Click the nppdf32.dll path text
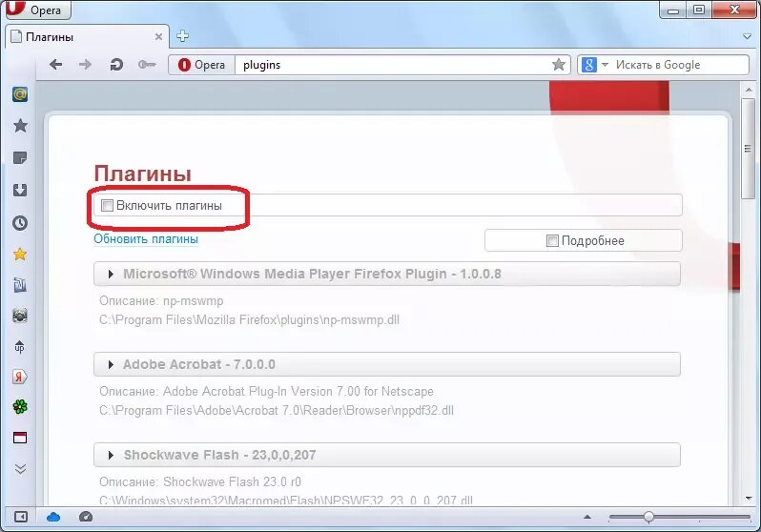Image resolution: width=761 pixels, height=532 pixels. [x=277, y=411]
